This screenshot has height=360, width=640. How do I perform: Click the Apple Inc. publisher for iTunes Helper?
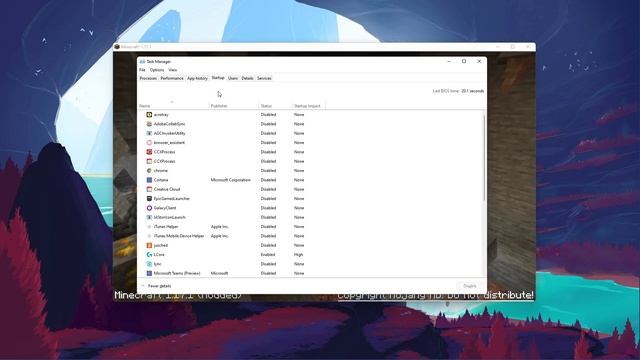pos(220,227)
